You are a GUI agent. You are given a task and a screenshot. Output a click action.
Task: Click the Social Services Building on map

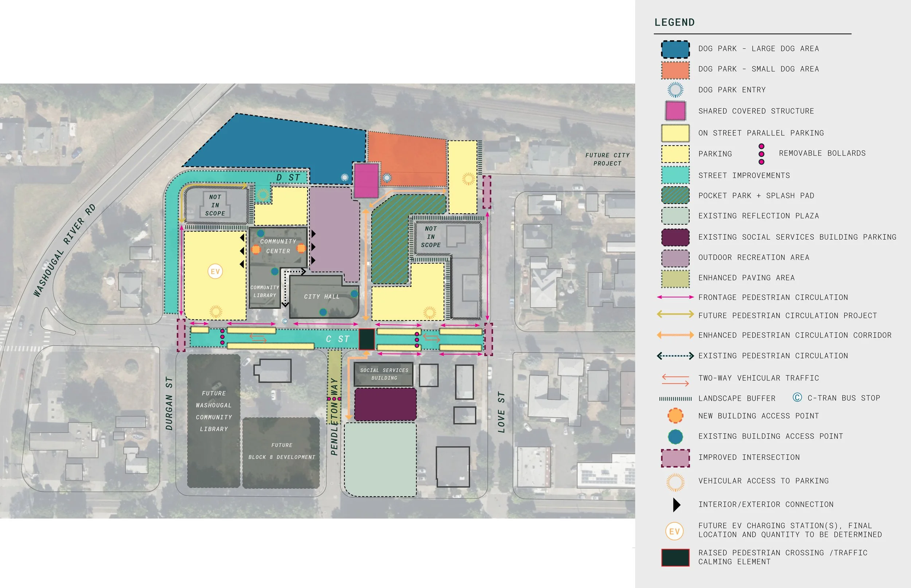pos(384,374)
